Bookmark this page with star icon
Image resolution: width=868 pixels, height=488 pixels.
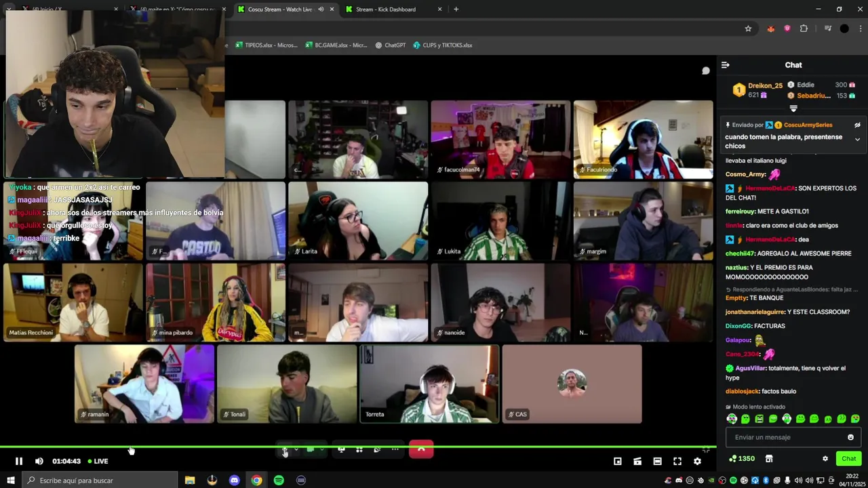[748, 28]
